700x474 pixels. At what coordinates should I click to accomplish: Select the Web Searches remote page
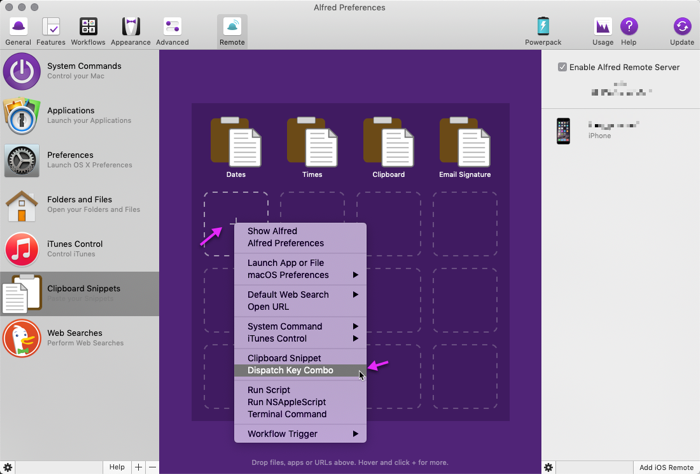[79, 338]
